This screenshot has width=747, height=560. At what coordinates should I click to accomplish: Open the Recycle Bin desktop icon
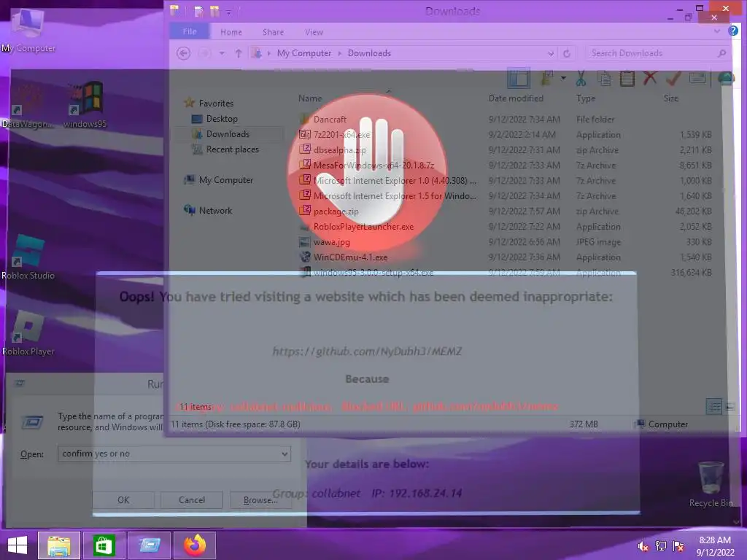coord(711,484)
